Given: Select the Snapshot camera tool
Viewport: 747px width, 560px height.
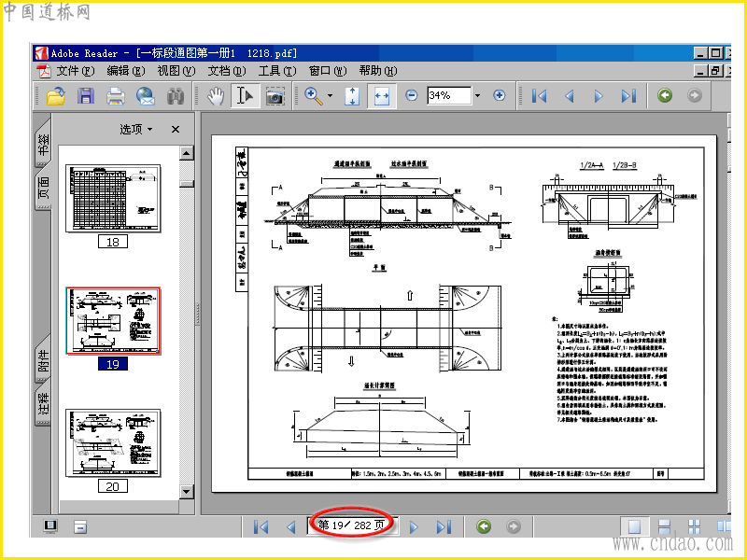Looking at the screenshot, I should [x=275, y=96].
